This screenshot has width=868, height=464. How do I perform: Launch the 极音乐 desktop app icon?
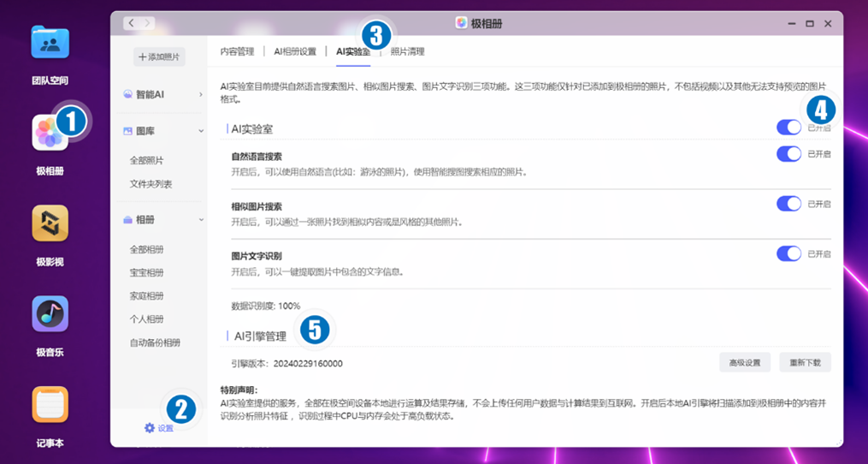[50, 314]
